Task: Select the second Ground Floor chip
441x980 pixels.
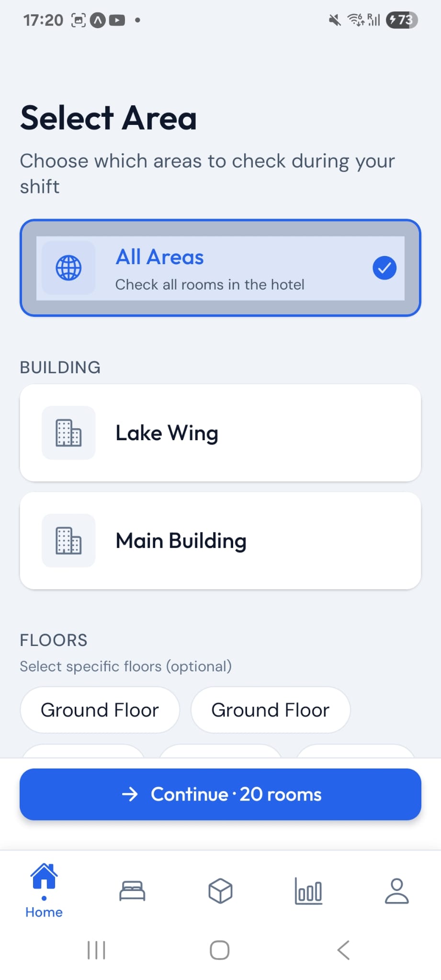Action: [271, 710]
